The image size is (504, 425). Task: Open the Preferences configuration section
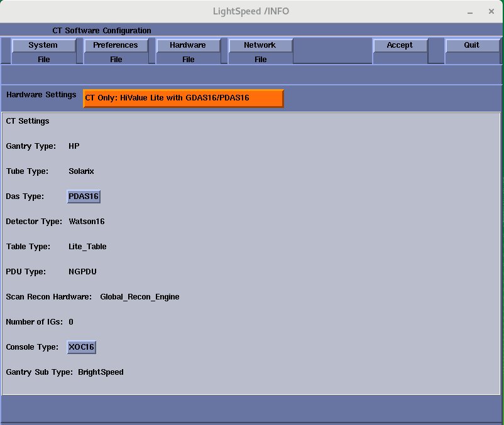click(116, 45)
